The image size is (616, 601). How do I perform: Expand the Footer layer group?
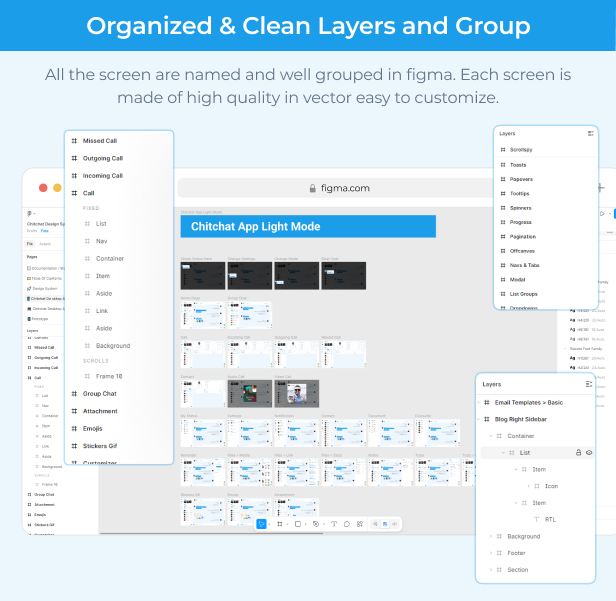pyautogui.click(x=491, y=553)
